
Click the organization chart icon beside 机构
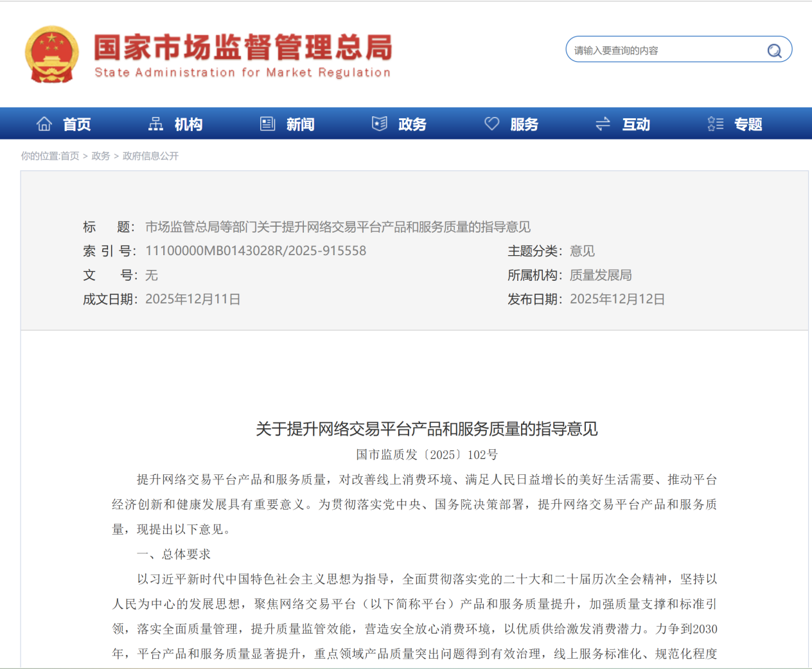coord(155,123)
